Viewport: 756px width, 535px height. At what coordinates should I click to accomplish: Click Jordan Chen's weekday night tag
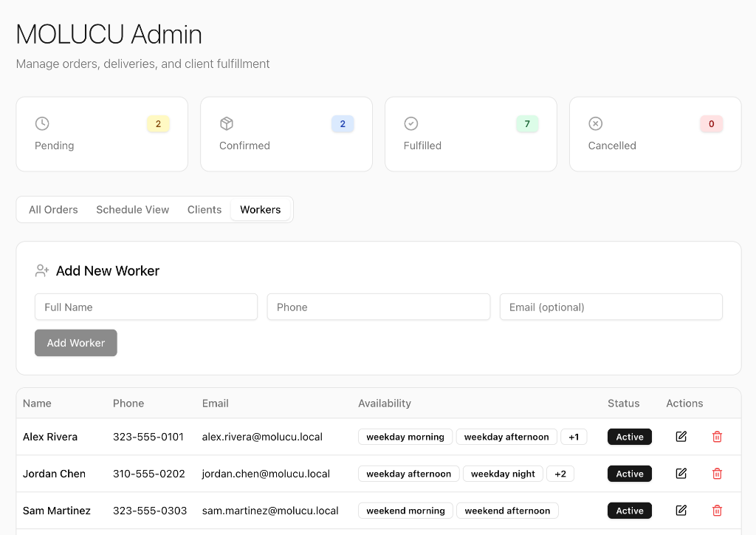(503, 474)
